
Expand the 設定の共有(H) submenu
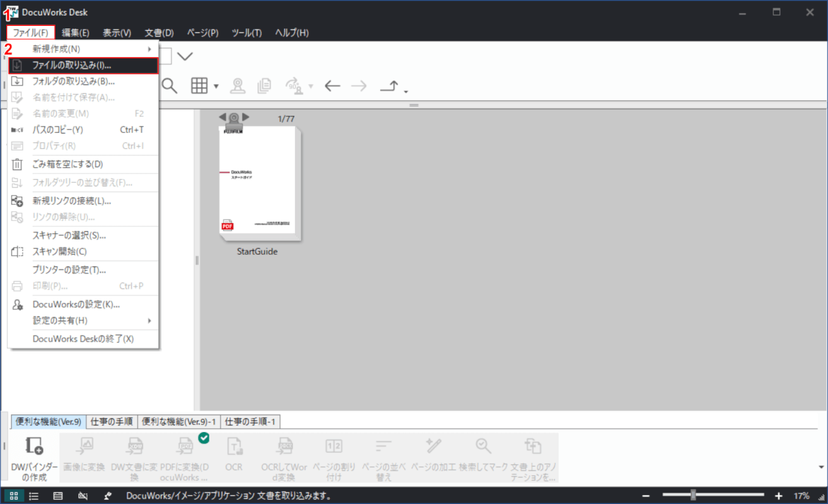coord(83,320)
